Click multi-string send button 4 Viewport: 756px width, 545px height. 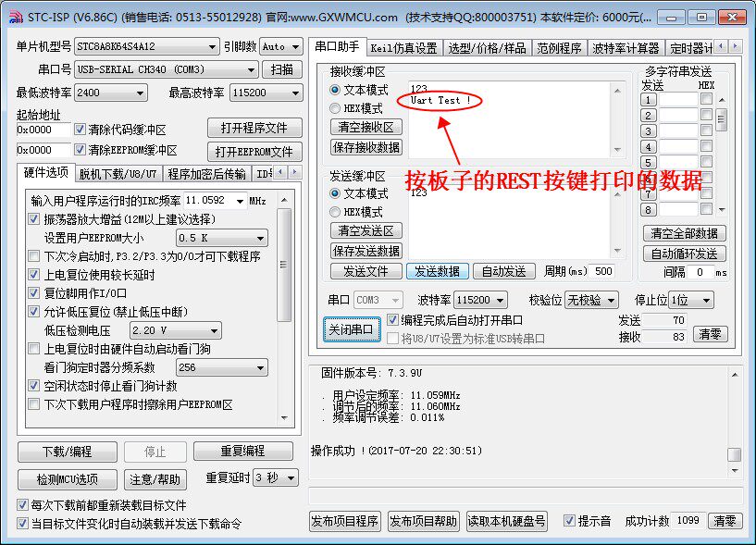648,146
